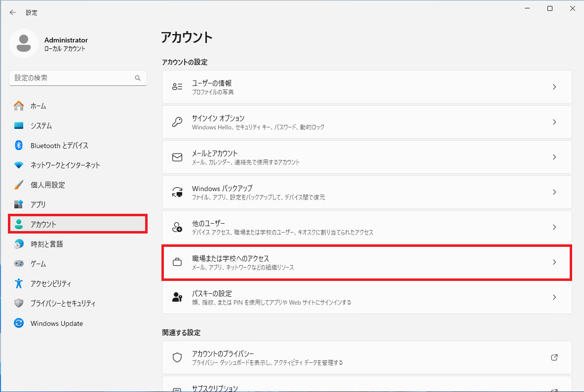Select 個人用設定 in sidebar

pyautogui.click(x=78, y=185)
